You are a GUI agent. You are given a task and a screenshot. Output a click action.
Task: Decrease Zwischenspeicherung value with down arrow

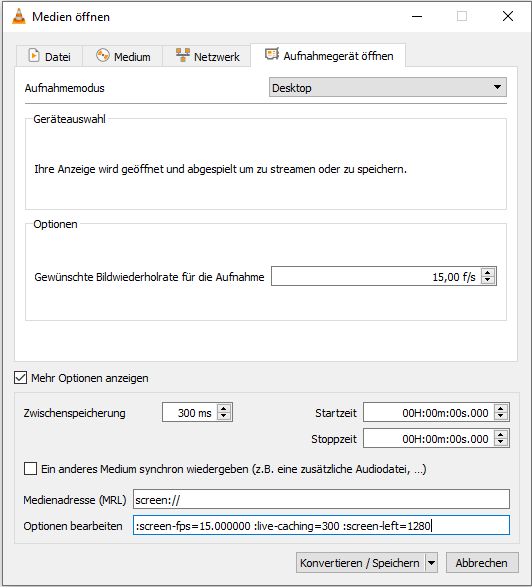[224, 416]
